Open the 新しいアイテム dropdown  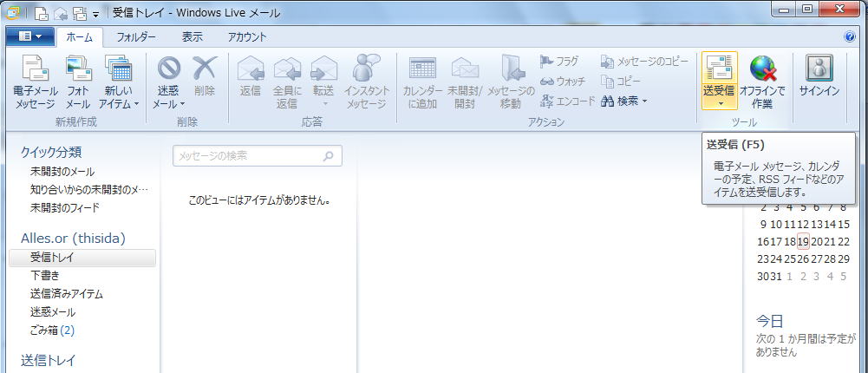(x=119, y=82)
